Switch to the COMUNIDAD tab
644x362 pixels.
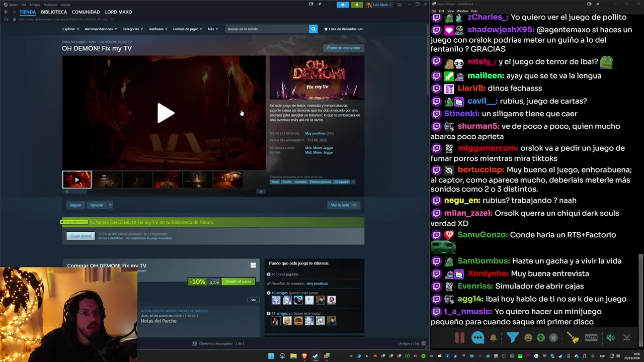86,12
